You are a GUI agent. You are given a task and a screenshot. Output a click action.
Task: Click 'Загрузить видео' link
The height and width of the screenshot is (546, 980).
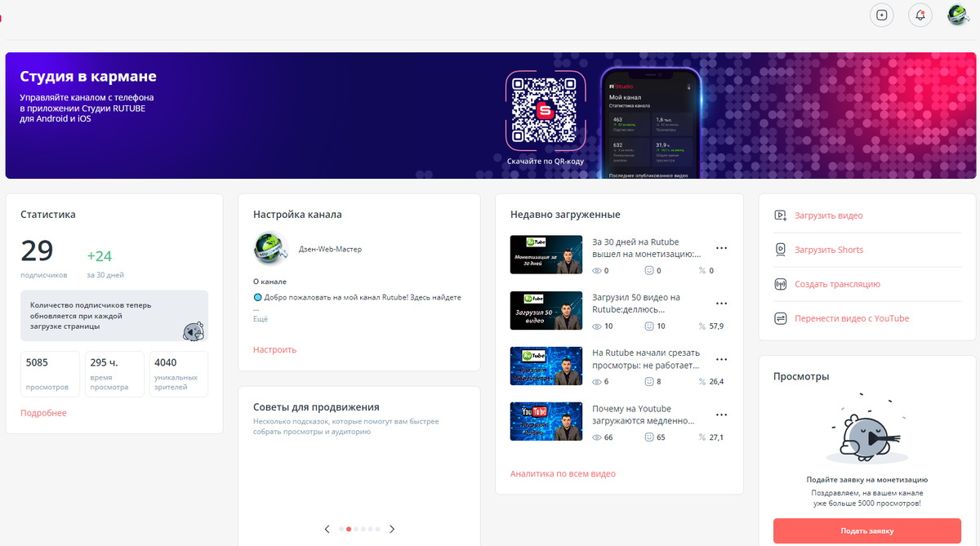pyautogui.click(x=828, y=215)
